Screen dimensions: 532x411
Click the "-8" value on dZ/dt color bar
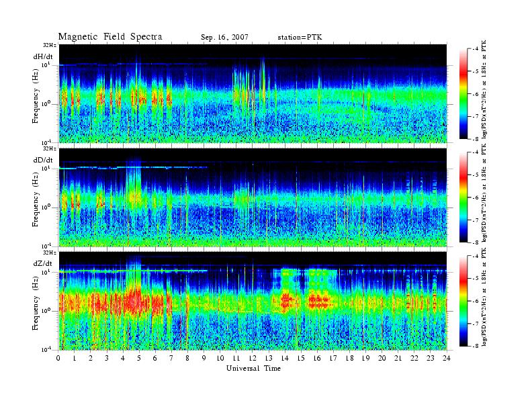coord(476,346)
